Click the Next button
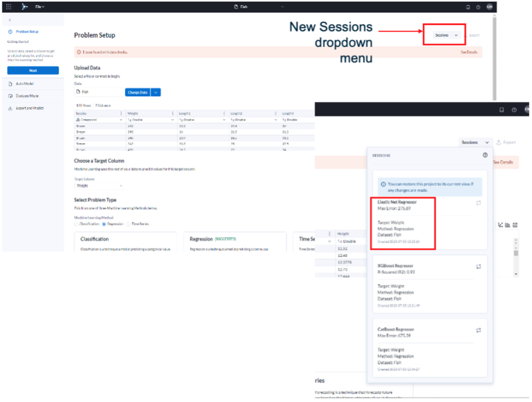The image size is (532, 402). coord(33,70)
